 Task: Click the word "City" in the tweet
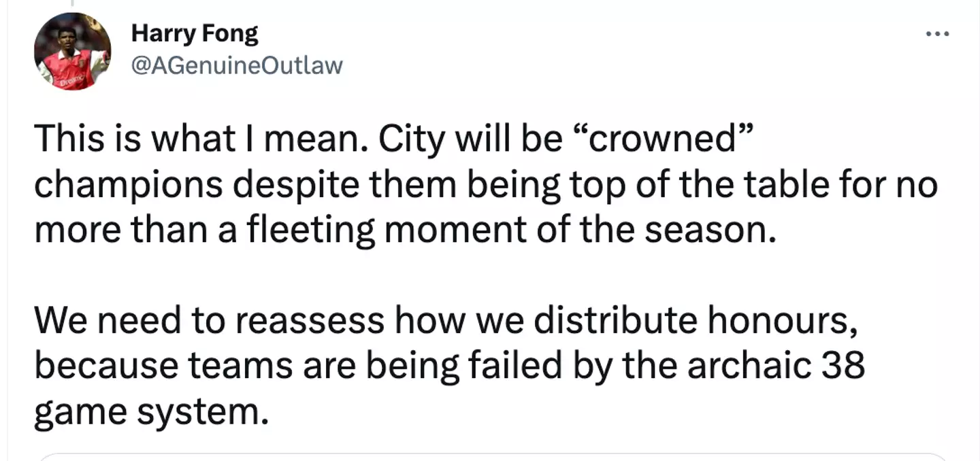[412, 139]
